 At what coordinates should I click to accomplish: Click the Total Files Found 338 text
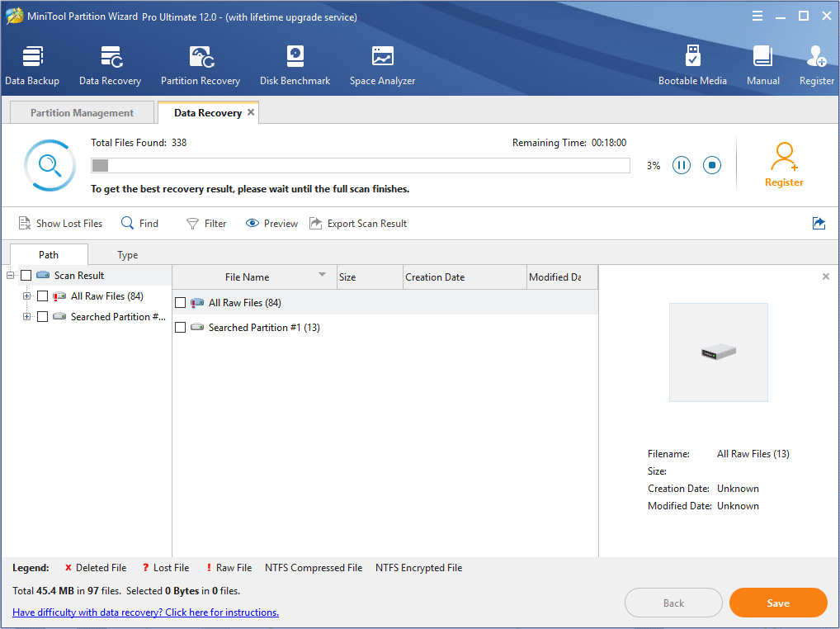pyautogui.click(x=139, y=143)
